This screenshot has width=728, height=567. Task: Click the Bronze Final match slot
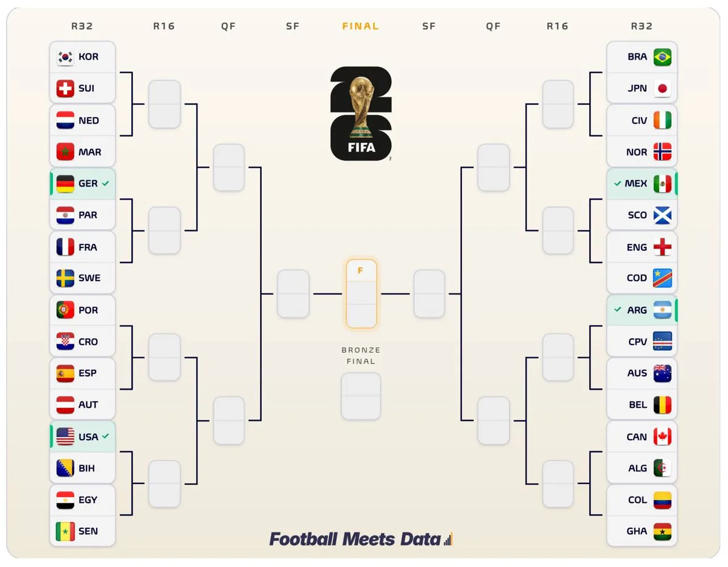click(361, 396)
